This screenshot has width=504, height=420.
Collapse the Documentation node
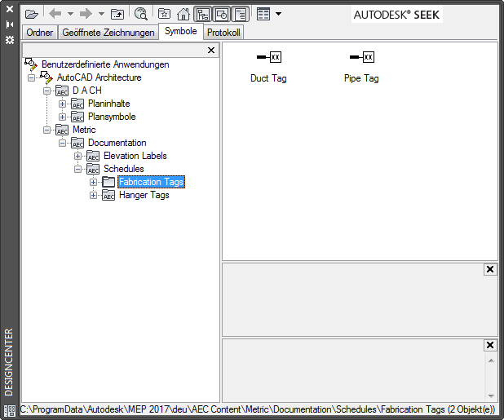pos(62,143)
